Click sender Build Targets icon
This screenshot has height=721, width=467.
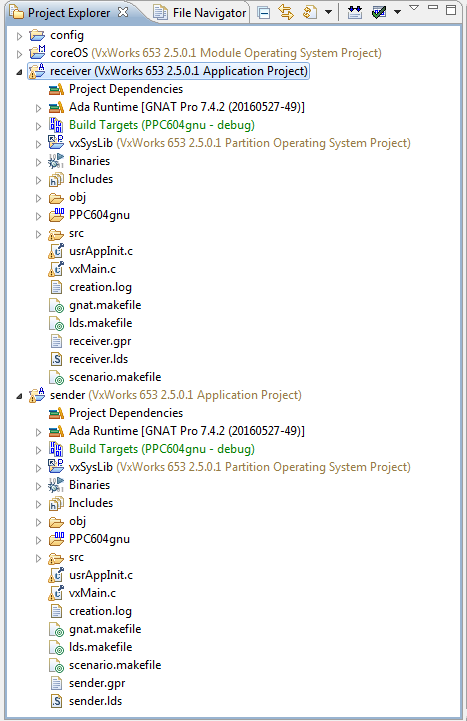[56, 449]
